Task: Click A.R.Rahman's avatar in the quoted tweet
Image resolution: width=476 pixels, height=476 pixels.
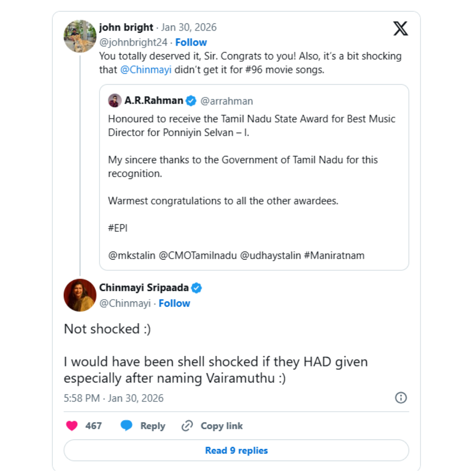Action: coord(115,100)
